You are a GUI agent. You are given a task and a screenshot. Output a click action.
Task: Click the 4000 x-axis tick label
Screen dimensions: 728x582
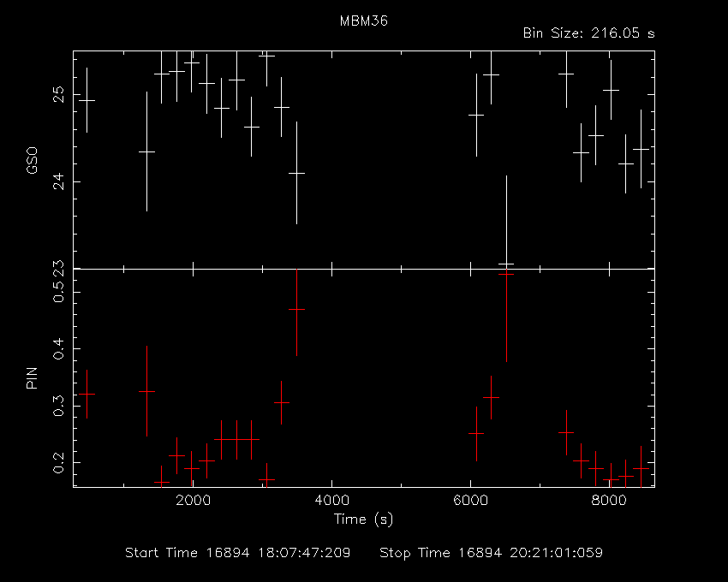(x=331, y=501)
